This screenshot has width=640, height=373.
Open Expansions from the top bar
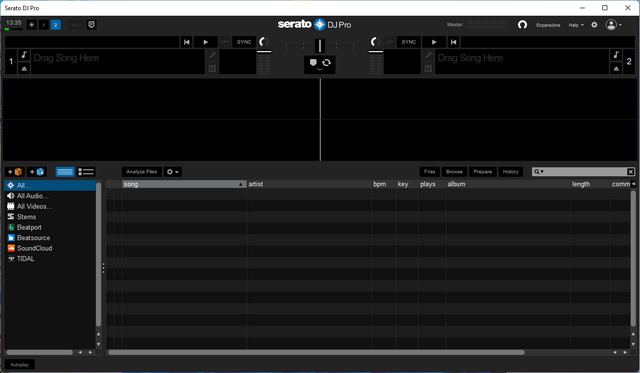point(548,25)
